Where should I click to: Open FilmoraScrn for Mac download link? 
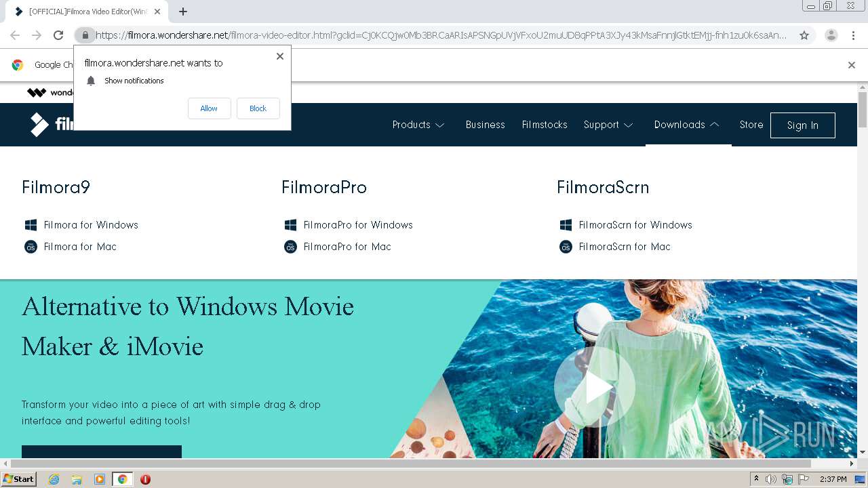coord(625,247)
